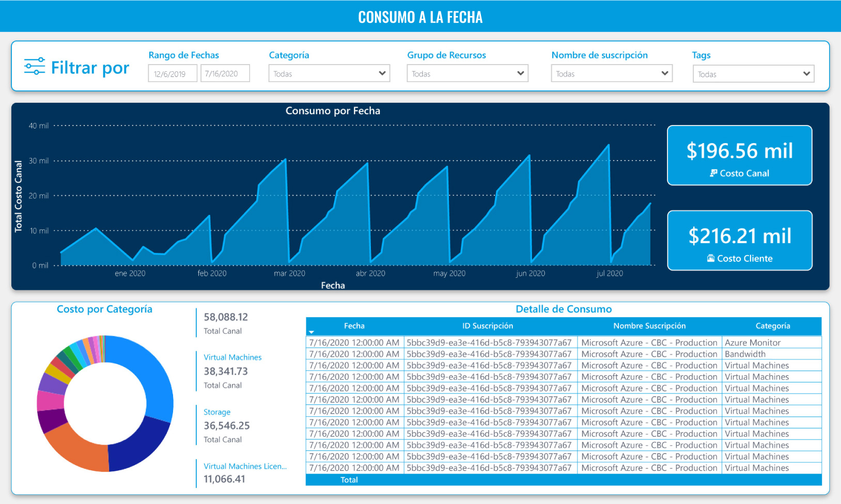Select the $196.56 mil Costo Canal card

[x=739, y=155]
